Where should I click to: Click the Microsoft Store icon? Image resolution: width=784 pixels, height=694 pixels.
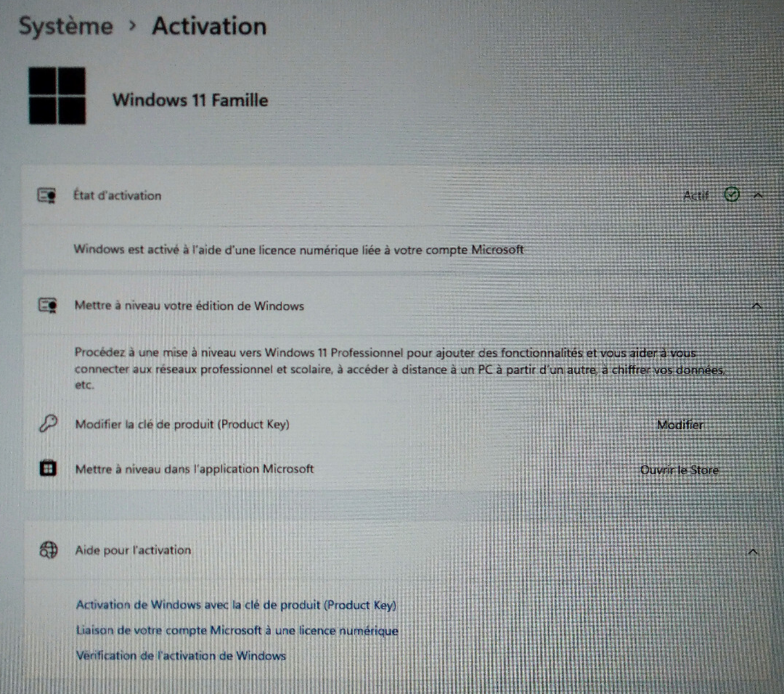[48, 468]
